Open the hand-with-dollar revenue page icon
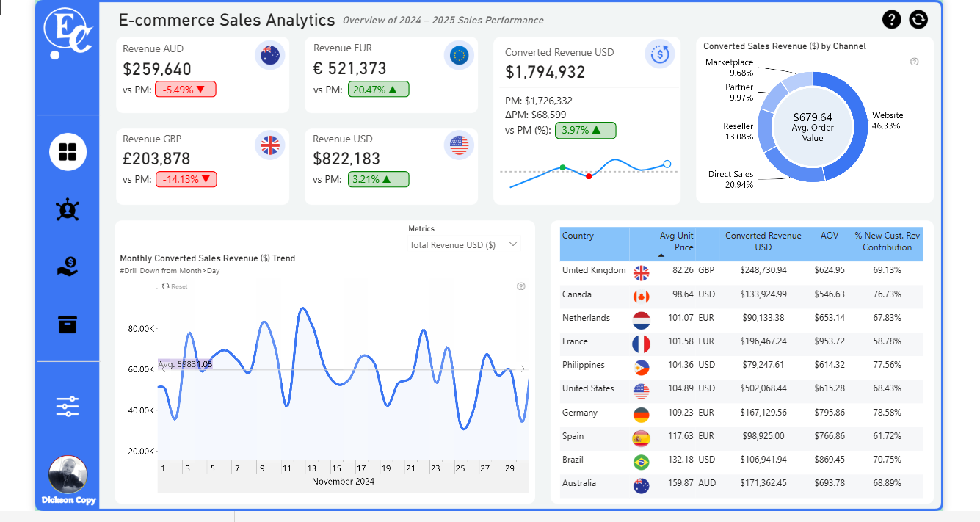Viewport: 980px width, 522px height. pos(68,267)
